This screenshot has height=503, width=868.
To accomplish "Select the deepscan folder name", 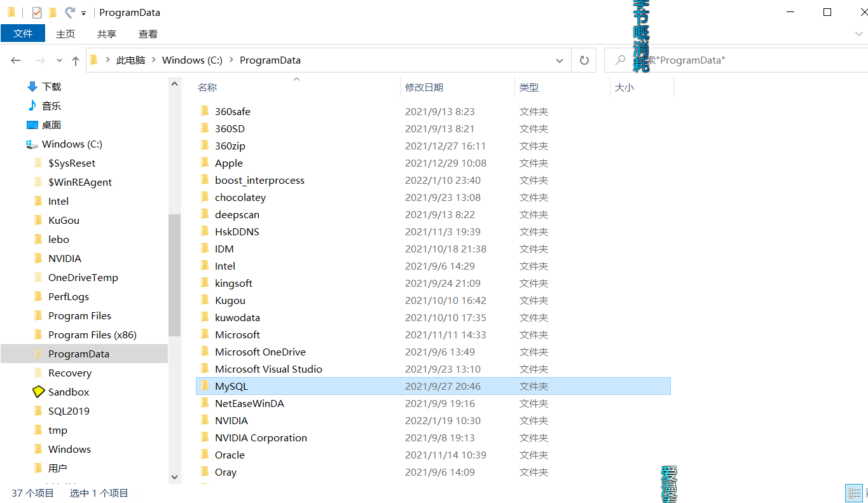I will coord(237,214).
